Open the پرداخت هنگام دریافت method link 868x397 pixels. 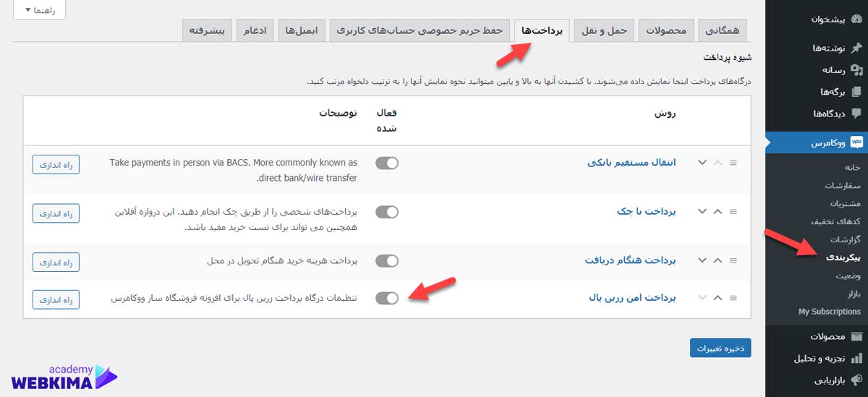[630, 260]
